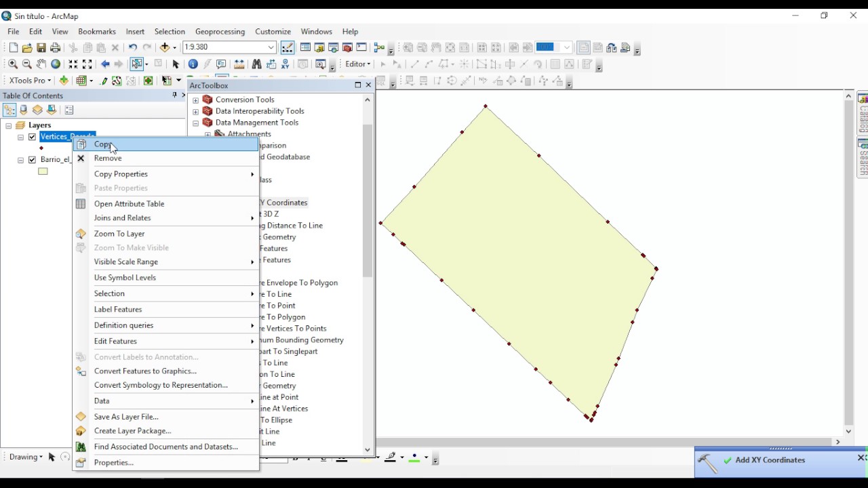Open the XTools Pro dropdown
Viewport: 868px width, 488px height.
pyautogui.click(x=30, y=81)
